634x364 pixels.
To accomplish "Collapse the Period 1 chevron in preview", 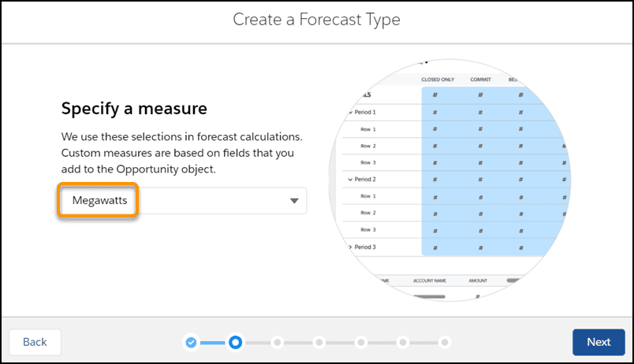I will click(x=350, y=113).
